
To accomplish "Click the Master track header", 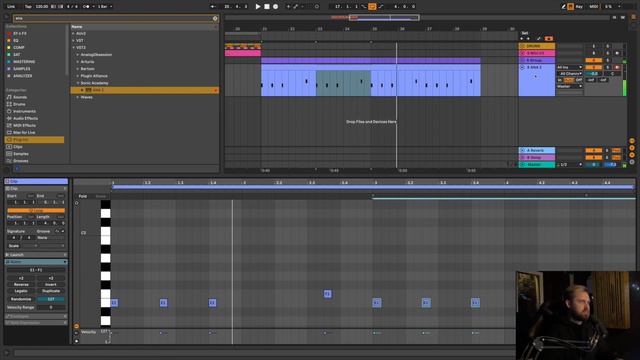I will coord(536,164).
